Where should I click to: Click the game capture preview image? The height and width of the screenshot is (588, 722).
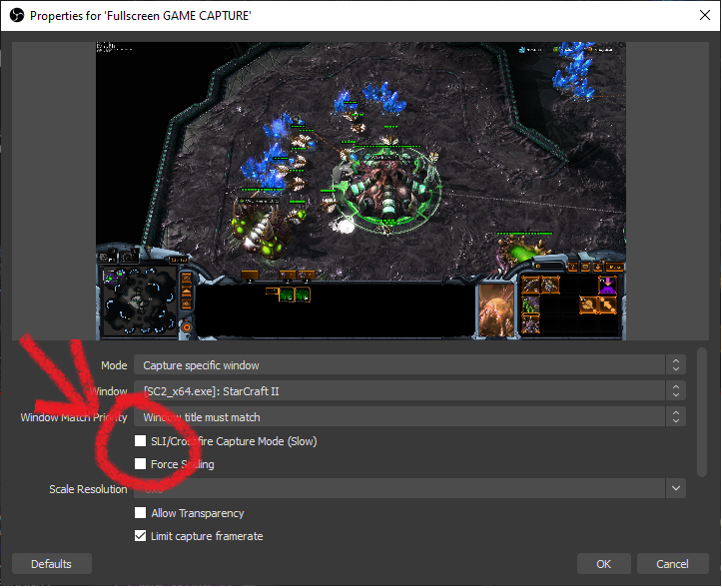(361, 191)
